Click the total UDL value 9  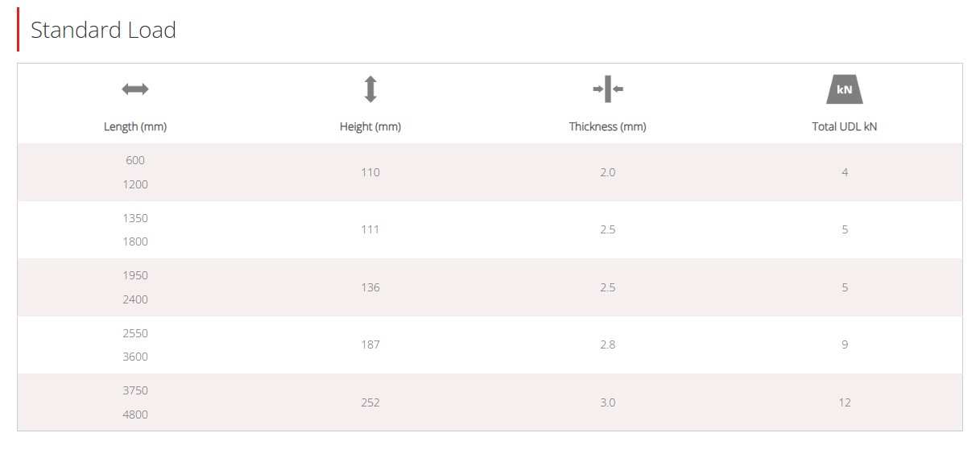point(845,345)
